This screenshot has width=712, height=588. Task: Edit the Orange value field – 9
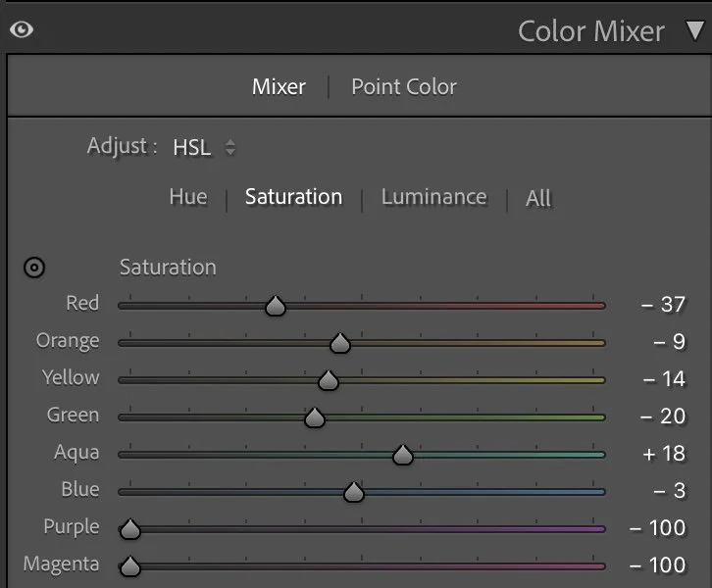[x=669, y=342]
